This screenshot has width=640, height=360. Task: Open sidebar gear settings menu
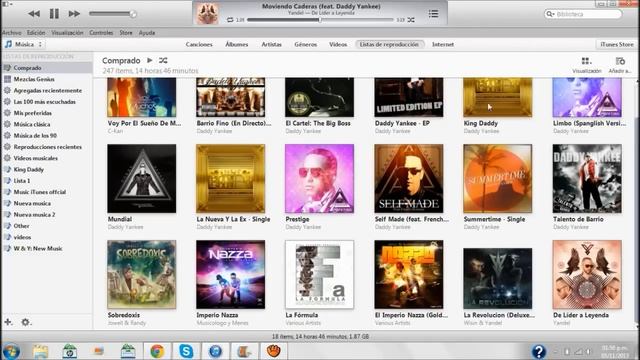25,322
